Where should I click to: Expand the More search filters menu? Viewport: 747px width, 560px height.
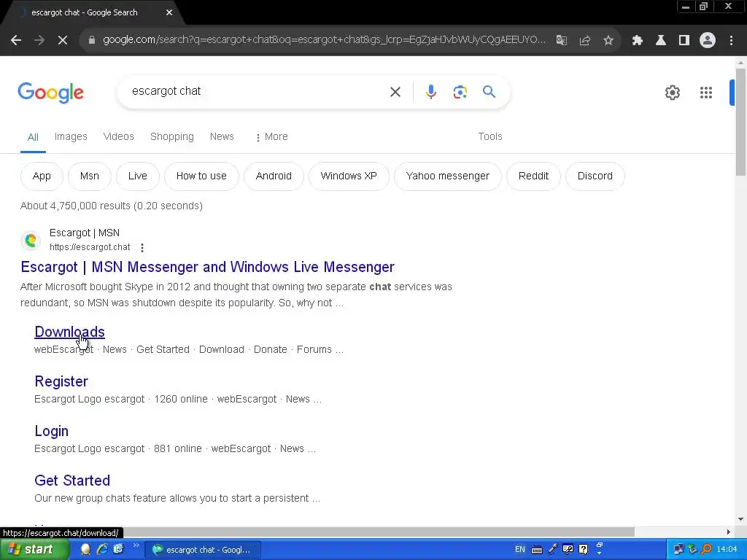click(x=271, y=136)
